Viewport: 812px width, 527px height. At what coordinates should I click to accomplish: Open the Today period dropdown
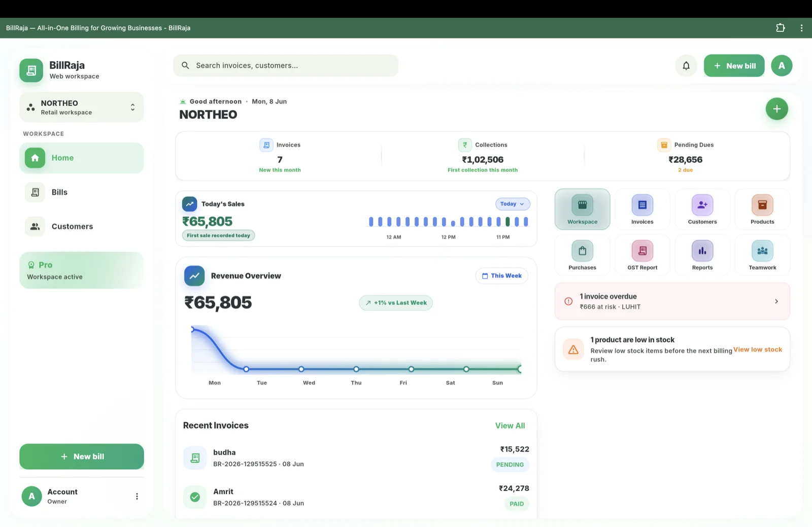click(x=513, y=204)
